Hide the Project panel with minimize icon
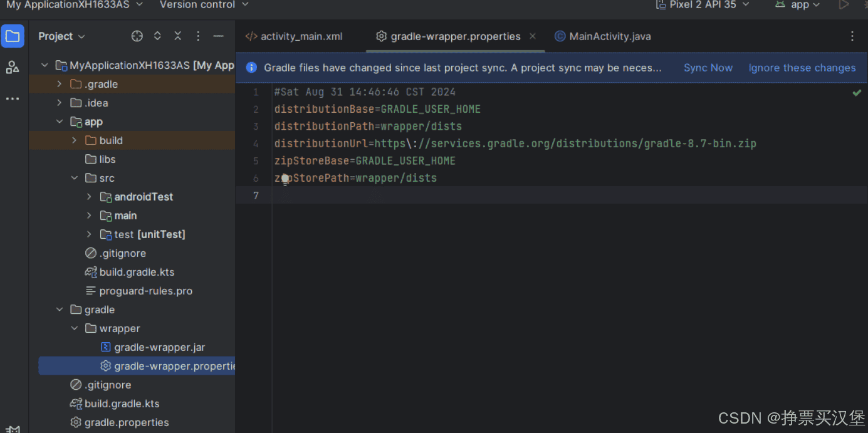The height and width of the screenshot is (433, 868). 218,36
